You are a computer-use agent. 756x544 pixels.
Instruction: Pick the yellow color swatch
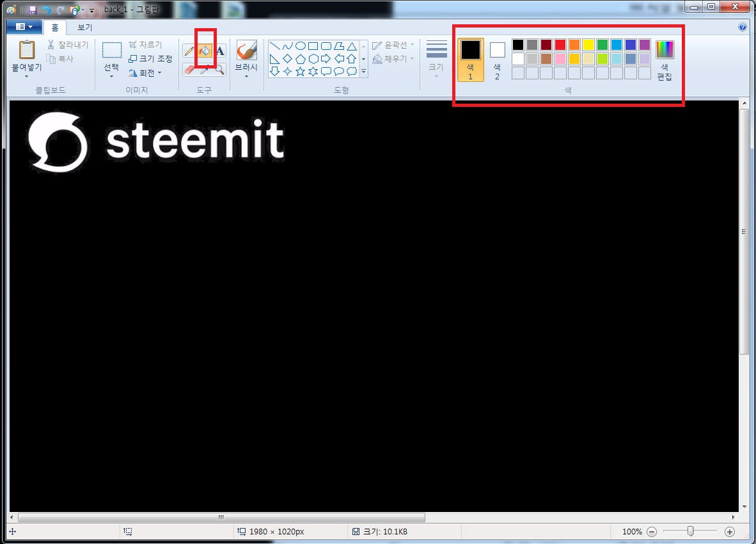(x=588, y=45)
